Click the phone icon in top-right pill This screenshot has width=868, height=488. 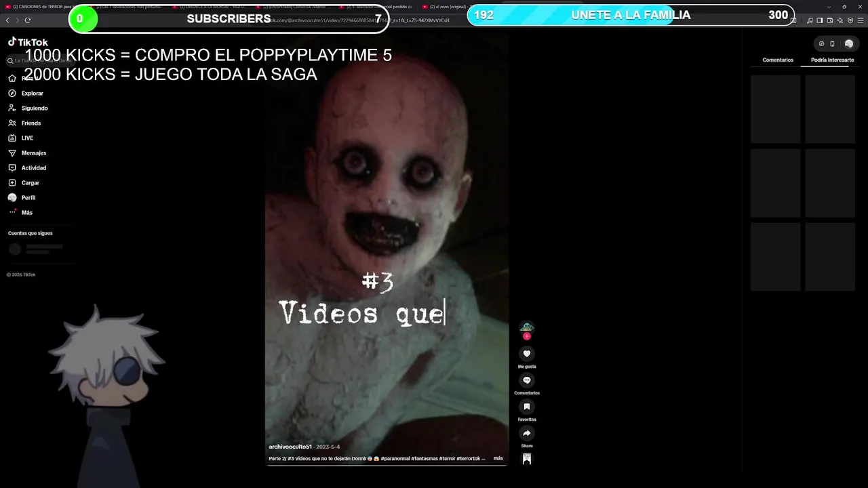click(832, 44)
